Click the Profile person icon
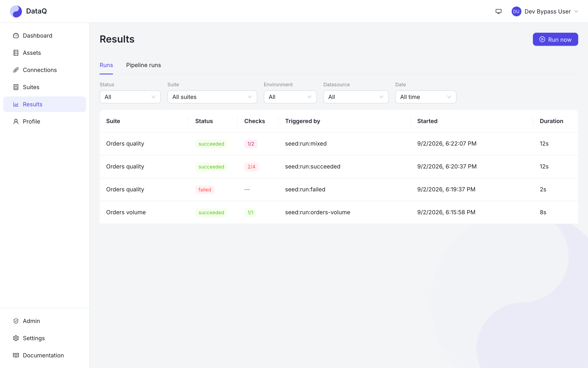 16,121
